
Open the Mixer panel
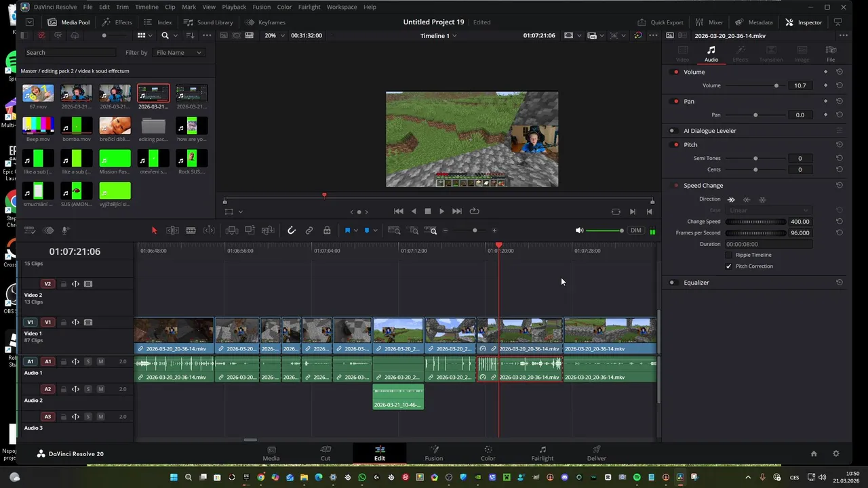(709, 22)
